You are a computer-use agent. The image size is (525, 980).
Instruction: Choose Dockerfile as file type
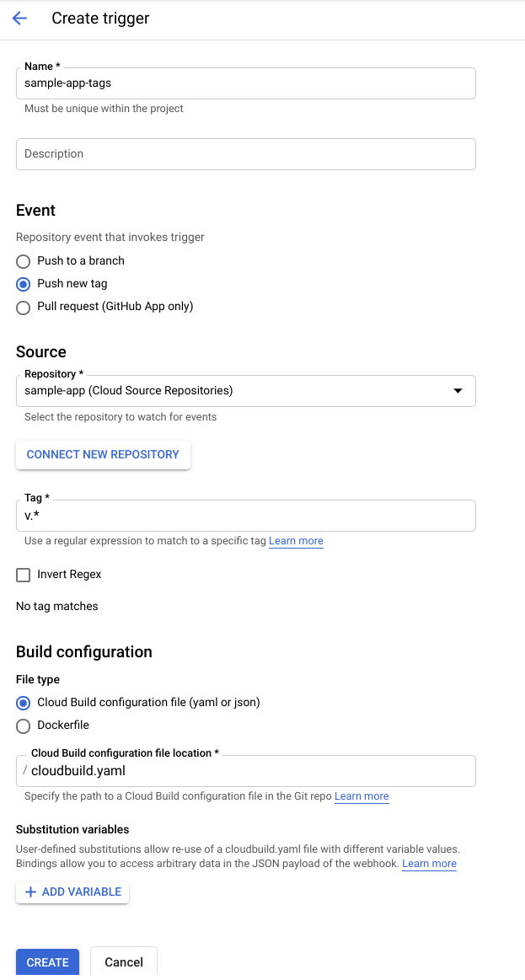[24, 726]
